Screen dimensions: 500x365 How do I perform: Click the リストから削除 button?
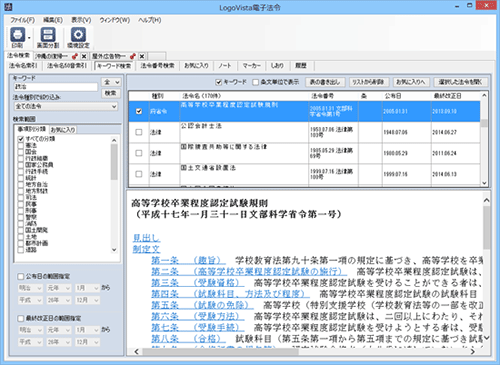click(368, 82)
